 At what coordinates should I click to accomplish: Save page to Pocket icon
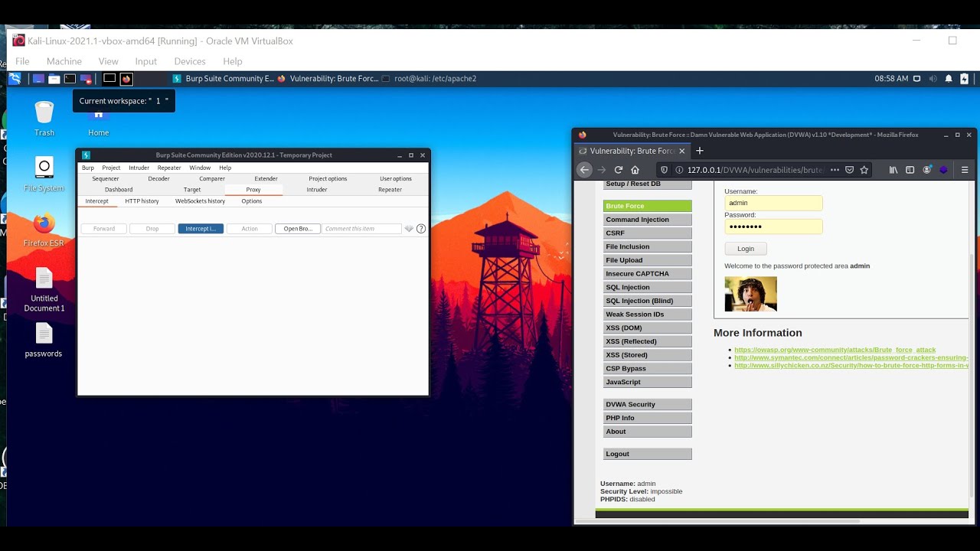click(x=850, y=170)
